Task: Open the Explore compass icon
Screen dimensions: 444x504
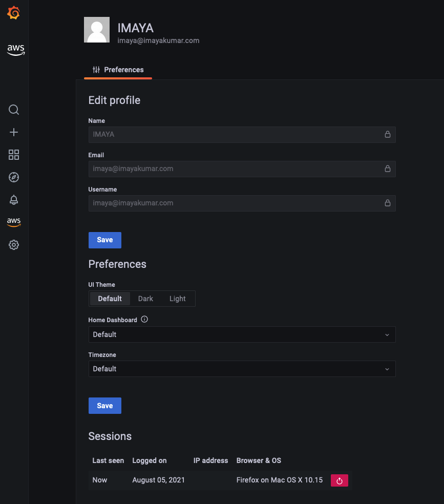Action: [14, 177]
